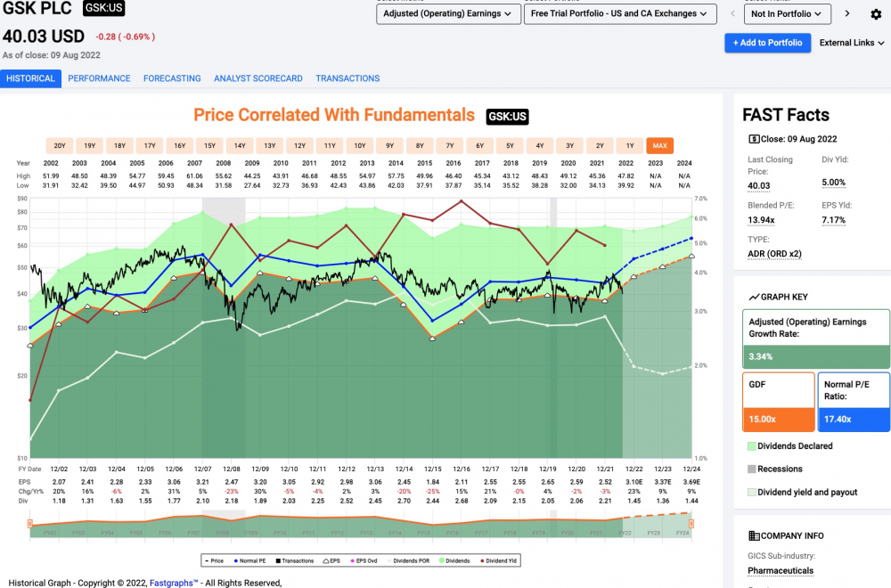Expand the External Links menu

(852, 43)
